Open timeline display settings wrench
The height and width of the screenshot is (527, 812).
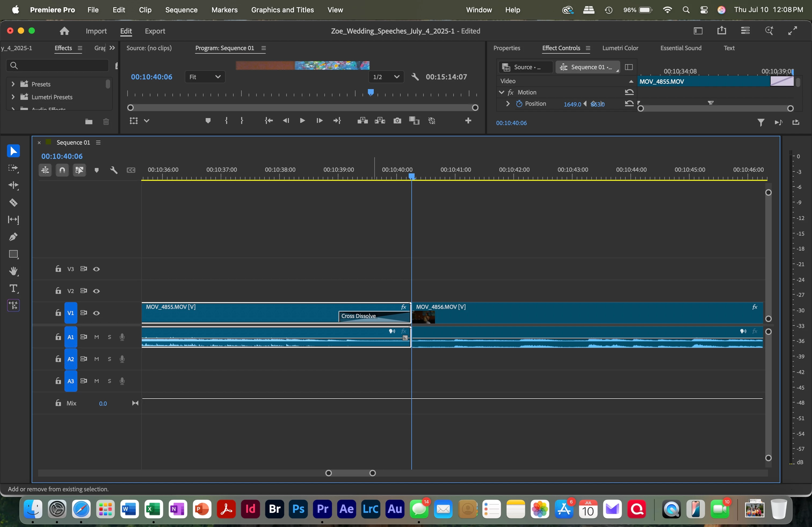pos(114,170)
